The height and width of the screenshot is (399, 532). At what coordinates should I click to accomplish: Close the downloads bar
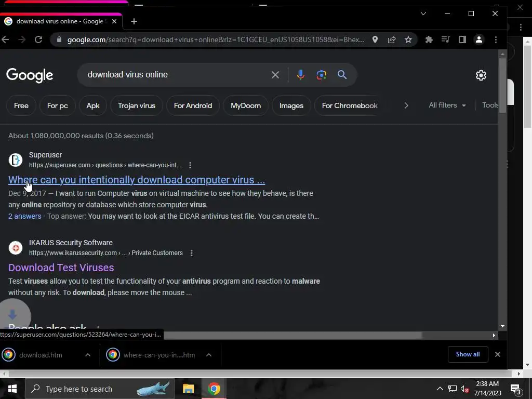(x=497, y=354)
